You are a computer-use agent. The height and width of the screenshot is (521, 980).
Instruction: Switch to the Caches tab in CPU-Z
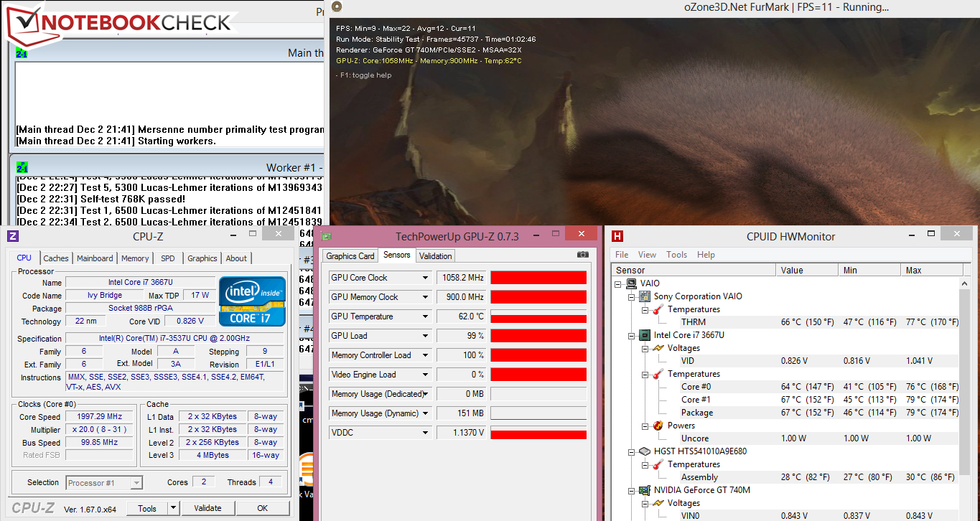click(56, 258)
